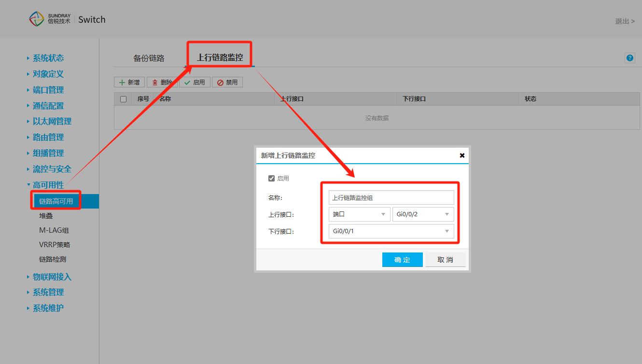The height and width of the screenshot is (364, 642).
Task: Click the 删除 trash toolbar button
Action: 162,83
